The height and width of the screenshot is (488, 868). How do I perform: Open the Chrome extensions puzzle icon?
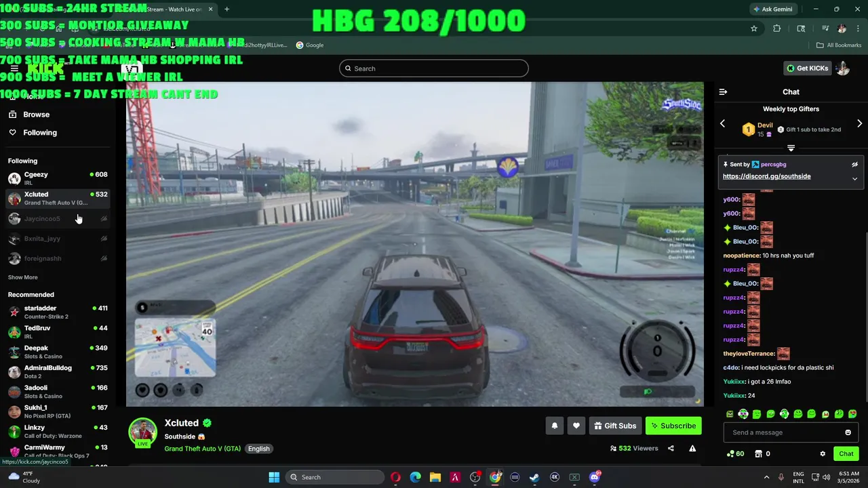click(x=777, y=28)
